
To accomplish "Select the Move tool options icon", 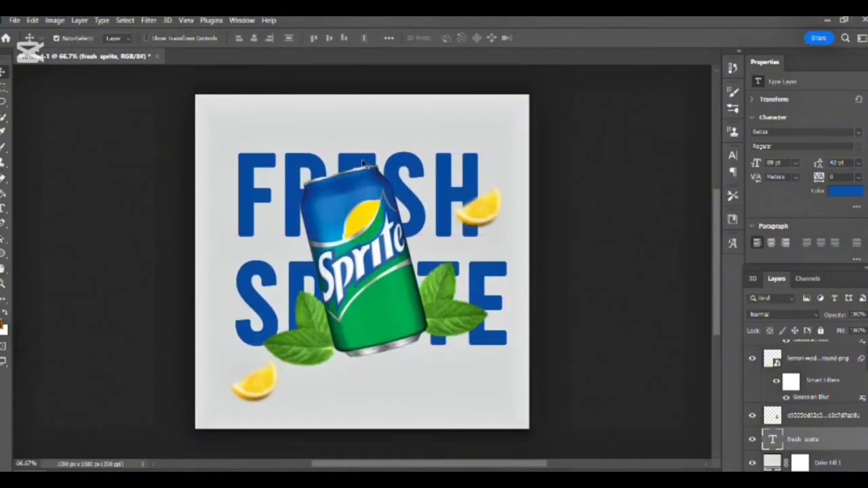I will tap(30, 38).
